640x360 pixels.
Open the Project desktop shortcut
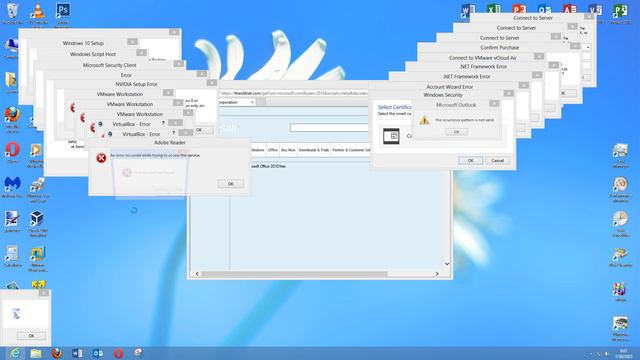point(620,11)
